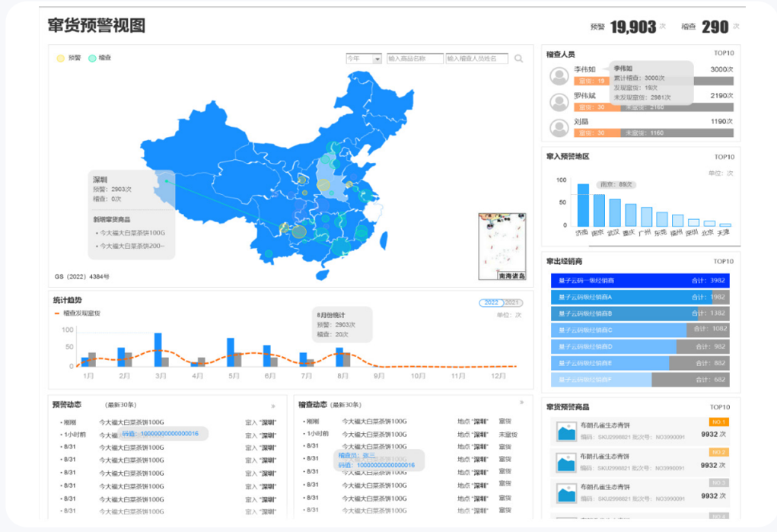Click the 量子云码一级经销商 bar
This screenshot has width=777, height=532.
(x=639, y=280)
